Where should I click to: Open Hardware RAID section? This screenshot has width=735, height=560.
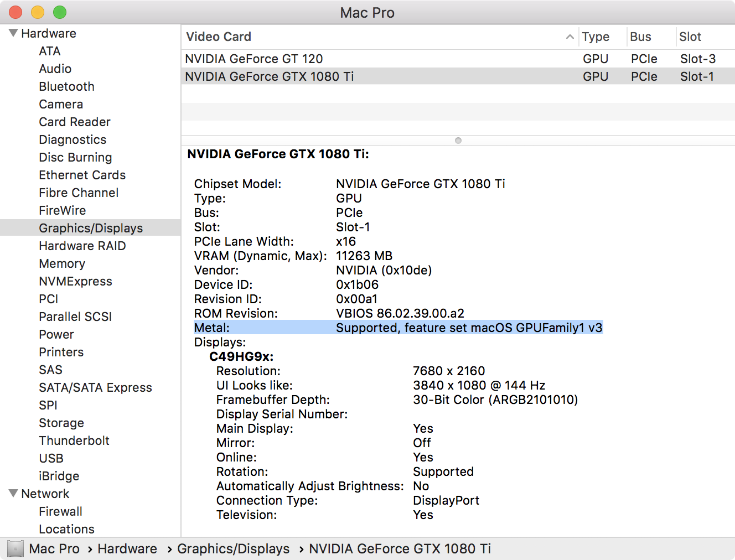(82, 246)
